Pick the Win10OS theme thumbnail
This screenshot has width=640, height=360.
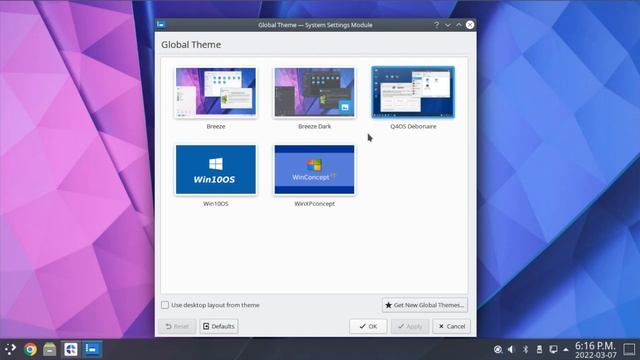[216, 169]
